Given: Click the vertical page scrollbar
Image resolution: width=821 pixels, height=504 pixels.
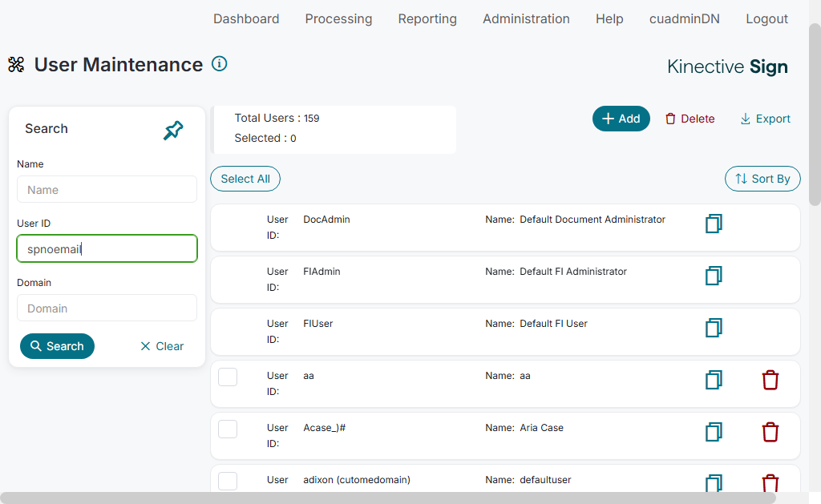Looking at the screenshot, I should point(815,112).
